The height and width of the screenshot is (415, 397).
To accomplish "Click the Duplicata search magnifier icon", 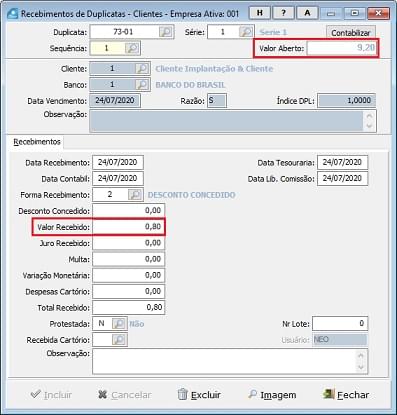I will 165,32.
